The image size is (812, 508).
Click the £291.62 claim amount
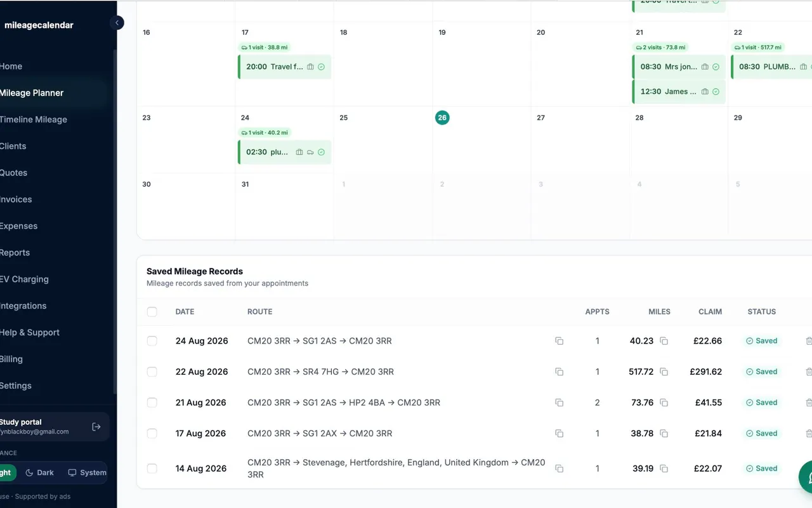(706, 372)
